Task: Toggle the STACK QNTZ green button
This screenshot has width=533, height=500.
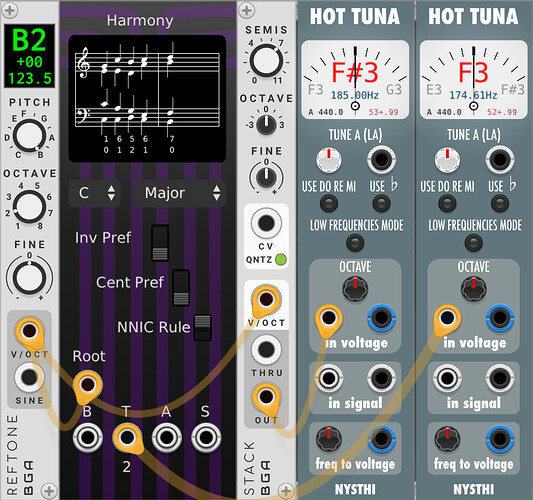Action: point(281,260)
